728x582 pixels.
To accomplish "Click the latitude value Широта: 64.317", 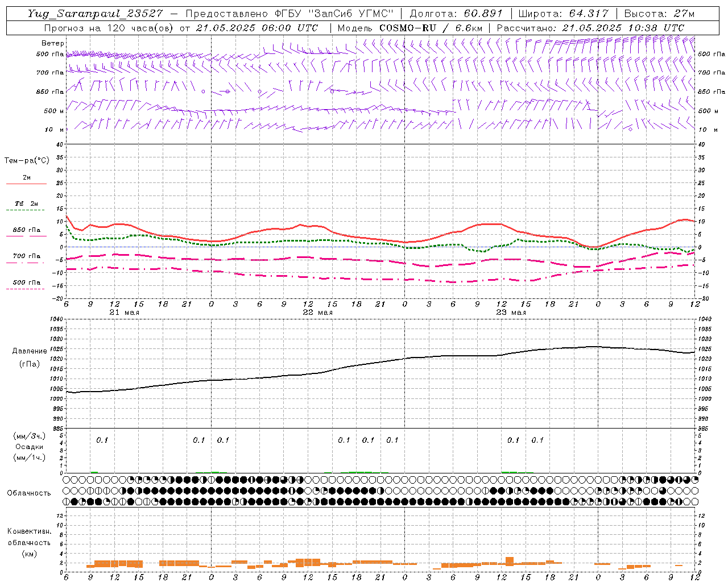I will (x=564, y=14).
